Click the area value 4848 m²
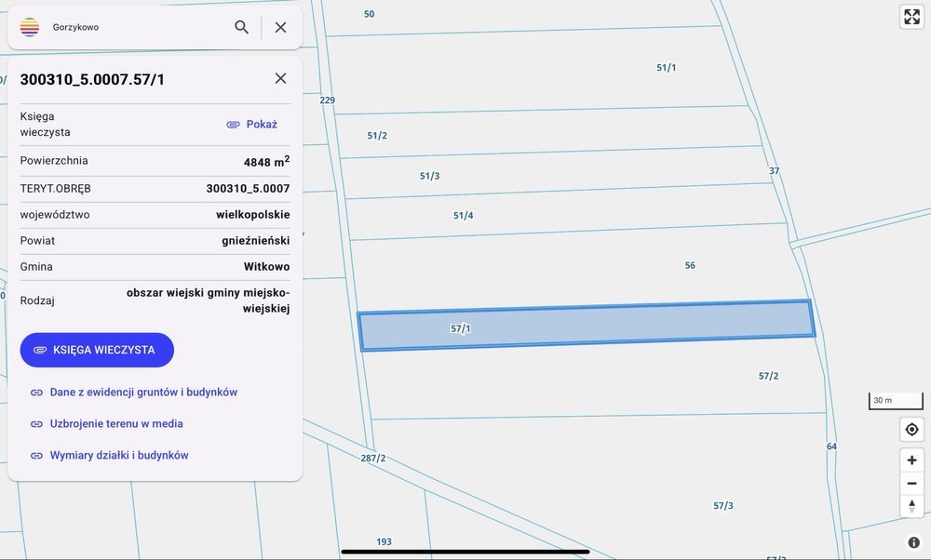This screenshot has width=931, height=560. [x=266, y=161]
